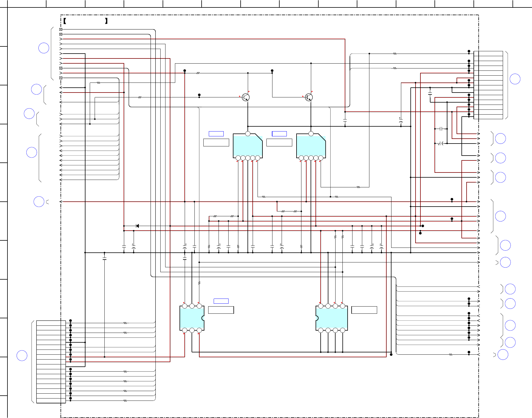Click the blue label box above upper-left IC
Viewport: 532px width, 418px height.
pyautogui.click(x=216, y=134)
